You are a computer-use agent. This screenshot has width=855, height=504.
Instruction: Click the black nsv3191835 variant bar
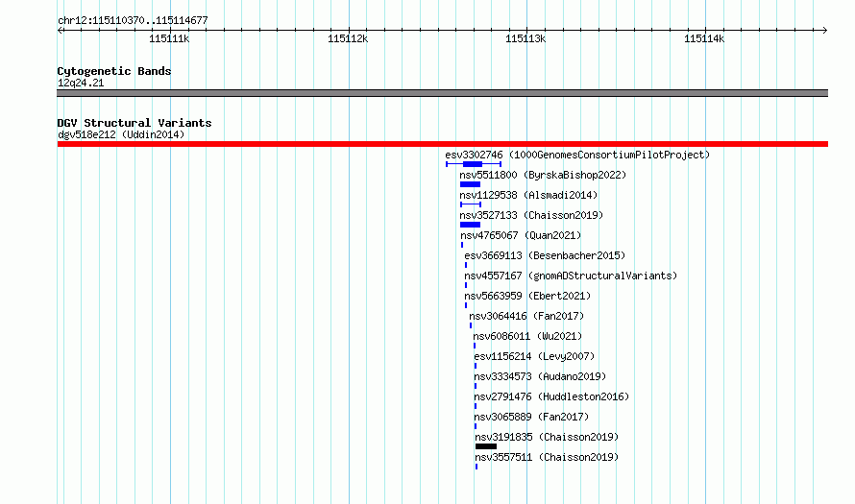point(486,446)
